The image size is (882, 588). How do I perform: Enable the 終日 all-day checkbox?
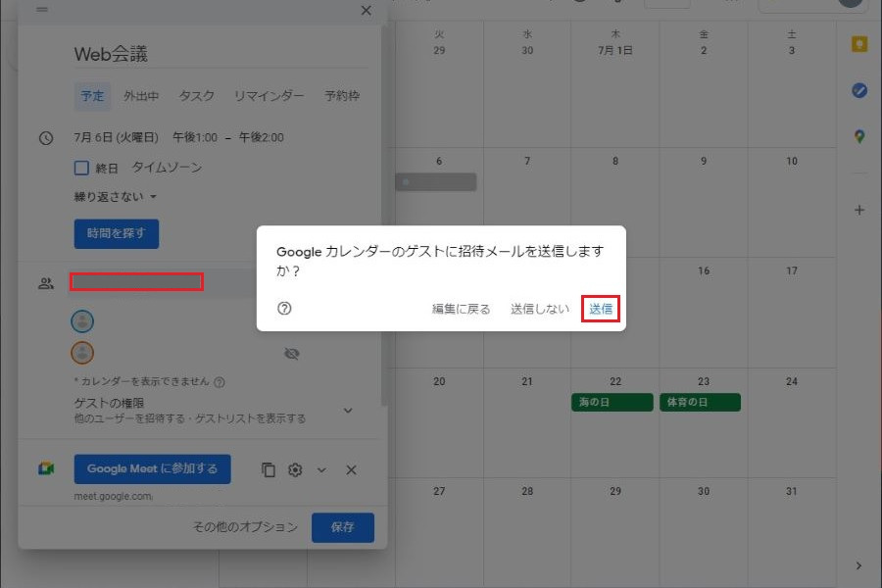tap(82, 168)
